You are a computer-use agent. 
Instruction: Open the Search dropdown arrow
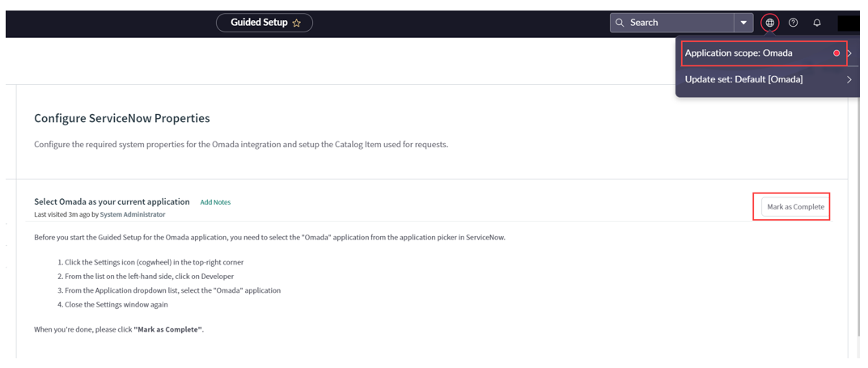(x=743, y=23)
